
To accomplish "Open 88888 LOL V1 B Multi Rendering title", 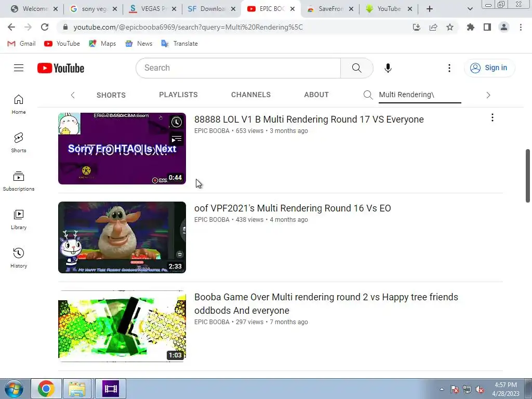I will pyautogui.click(x=309, y=119).
